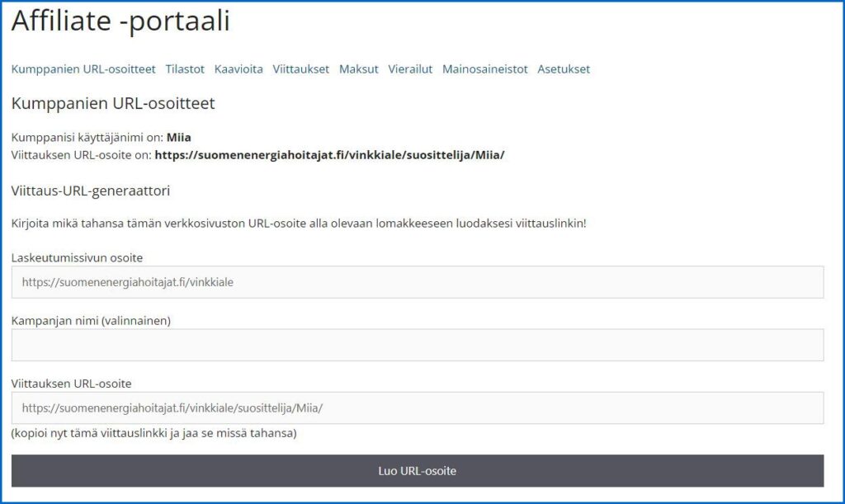Click the generated Viittauksen URL-osoite text box
The height and width of the screenshot is (504, 845).
click(x=418, y=407)
